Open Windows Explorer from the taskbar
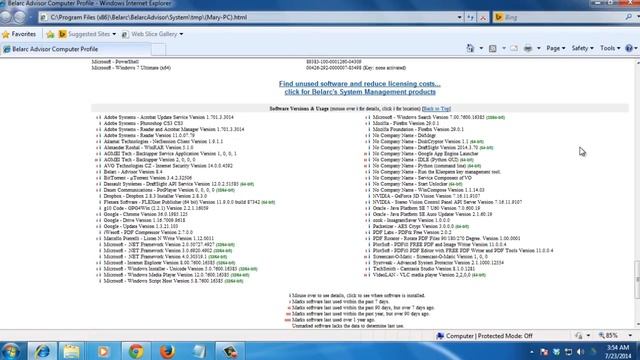 [71, 351]
